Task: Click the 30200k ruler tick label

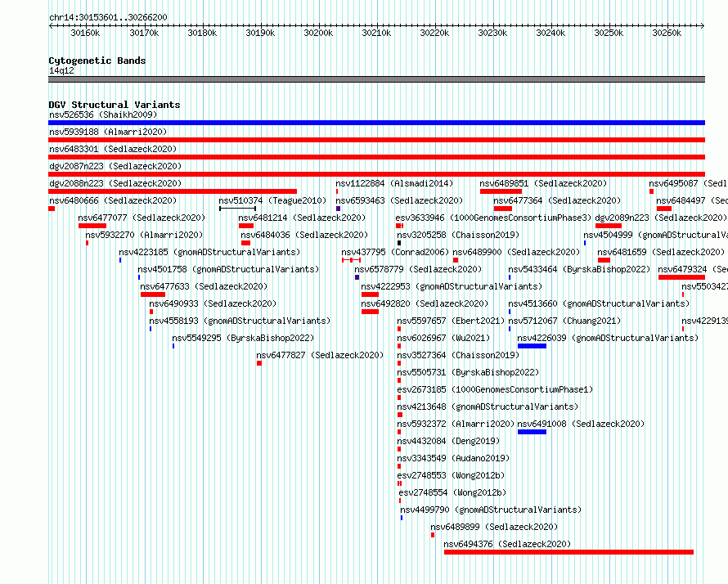Action: (318, 34)
